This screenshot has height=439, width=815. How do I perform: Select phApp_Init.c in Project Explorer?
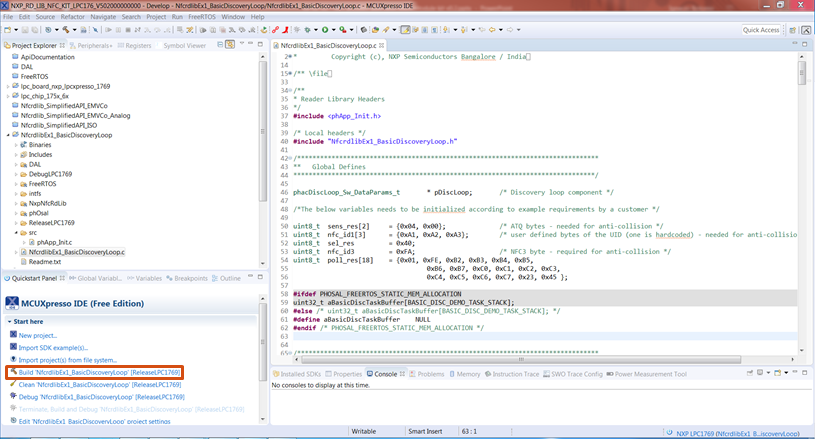(x=54, y=242)
